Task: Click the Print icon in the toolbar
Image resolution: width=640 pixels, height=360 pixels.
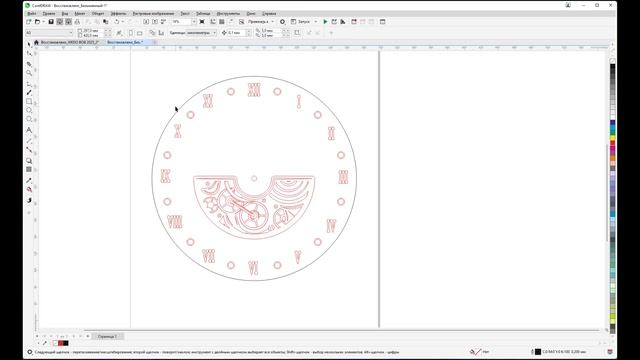Action: coord(77,22)
